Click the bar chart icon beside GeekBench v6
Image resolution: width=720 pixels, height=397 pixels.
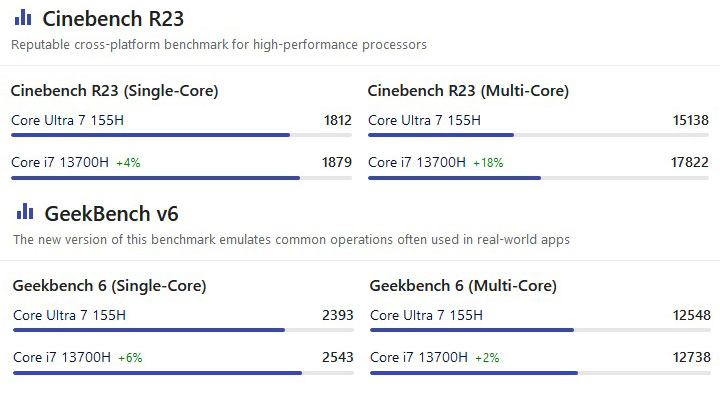[x=25, y=212]
